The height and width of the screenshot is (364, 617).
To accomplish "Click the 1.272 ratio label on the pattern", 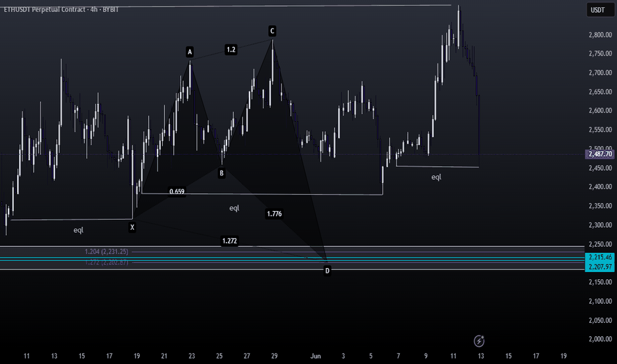I will (230, 241).
